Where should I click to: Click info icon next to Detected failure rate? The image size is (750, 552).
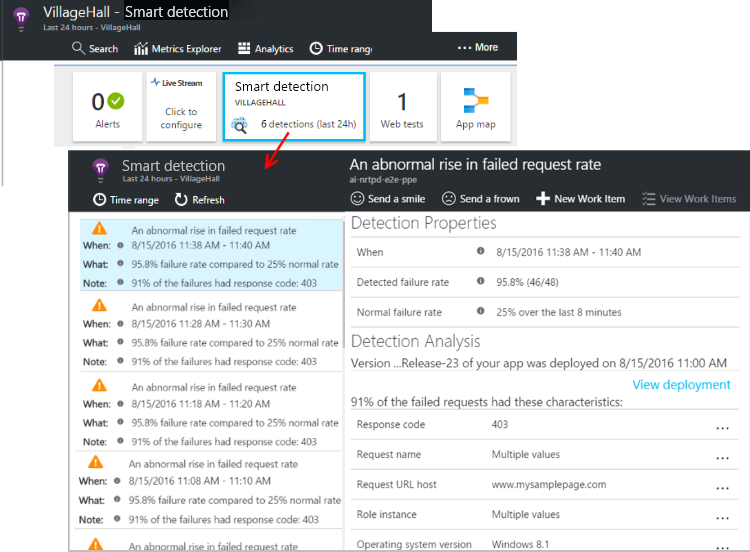(481, 281)
